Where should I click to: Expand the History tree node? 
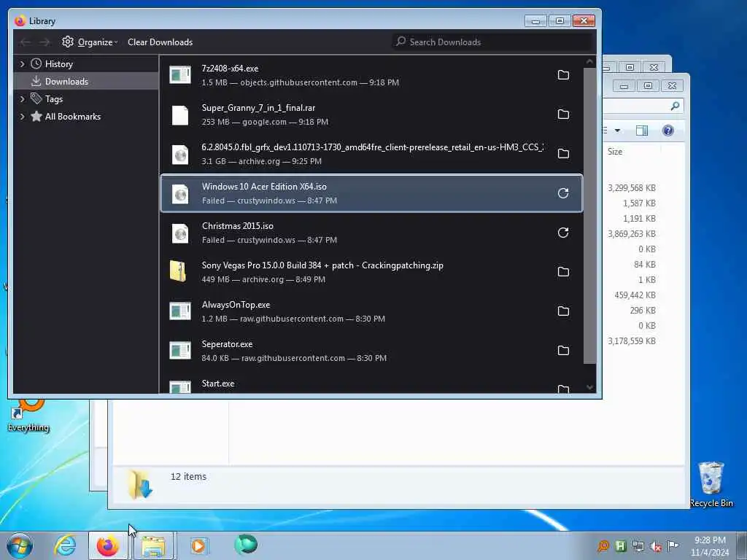point(22,64)
